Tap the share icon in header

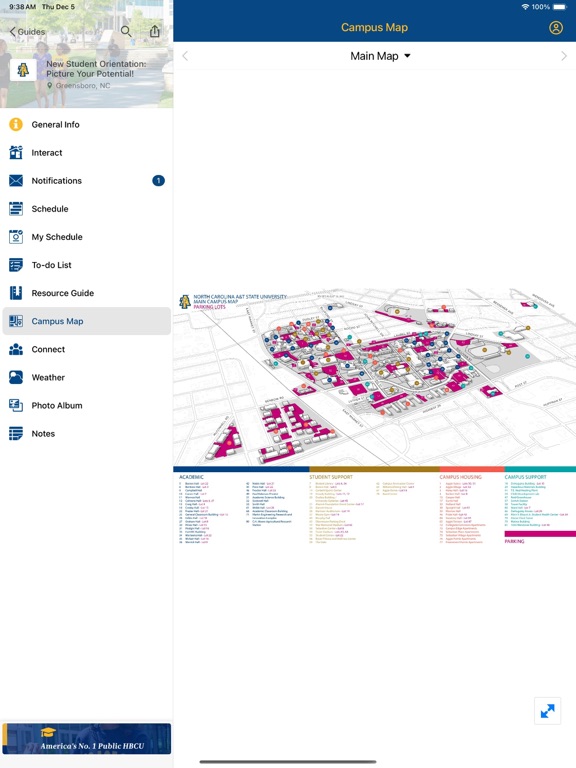click(x=155, y=31)
